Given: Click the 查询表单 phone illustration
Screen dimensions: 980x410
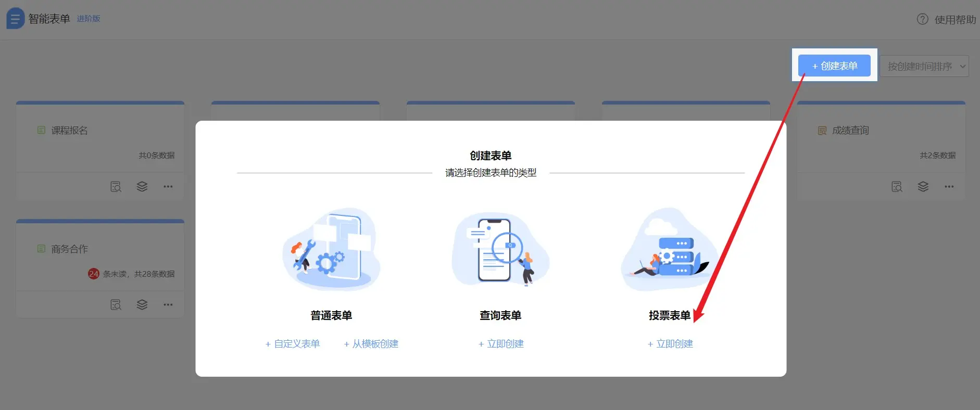Looking at the screenshot, I should click(x=500, y=250).
